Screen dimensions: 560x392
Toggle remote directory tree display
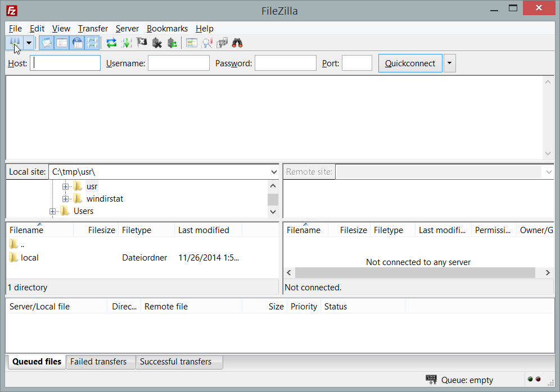[x=77, y=43]
